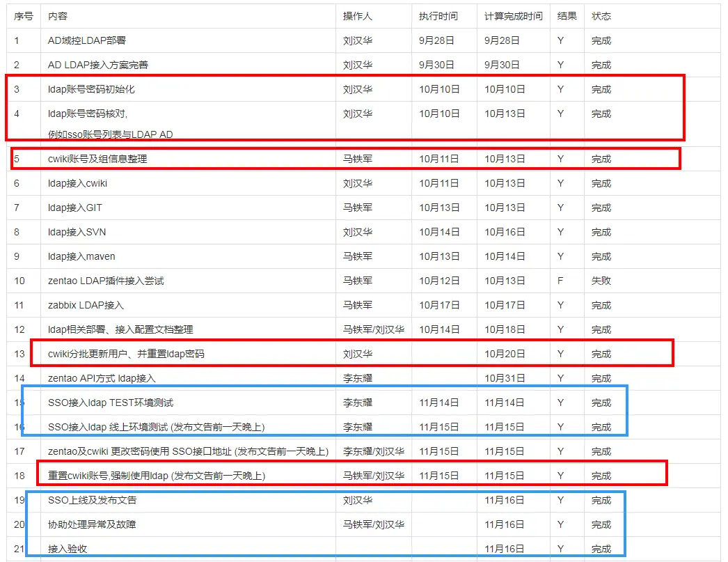Click the 计算完成时间 column header
The image size is (728, 562).
pos(514,16)
